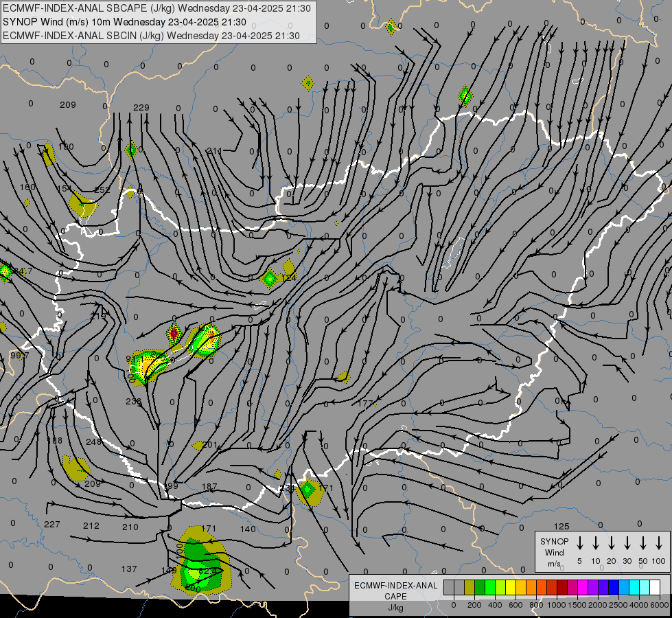Click the map value 229
Image resolution: width=672 pixels, height=618 pixels.
(141, 107)
